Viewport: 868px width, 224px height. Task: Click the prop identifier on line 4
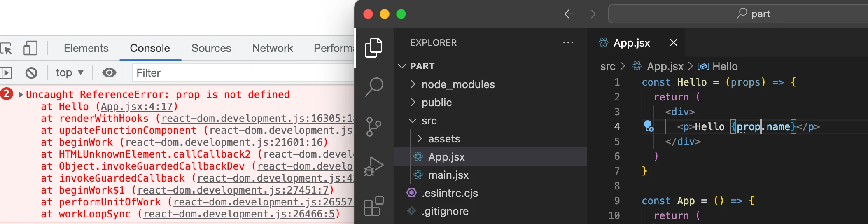(749, 127)
